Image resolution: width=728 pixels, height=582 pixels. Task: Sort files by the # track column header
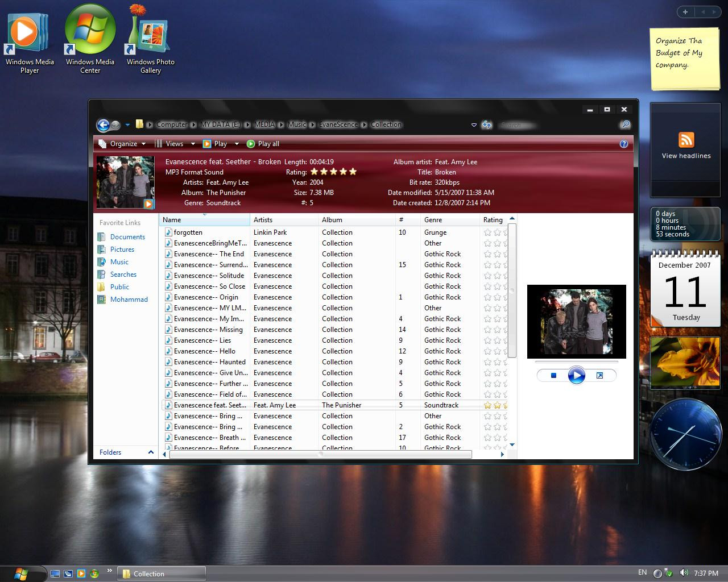408,220
